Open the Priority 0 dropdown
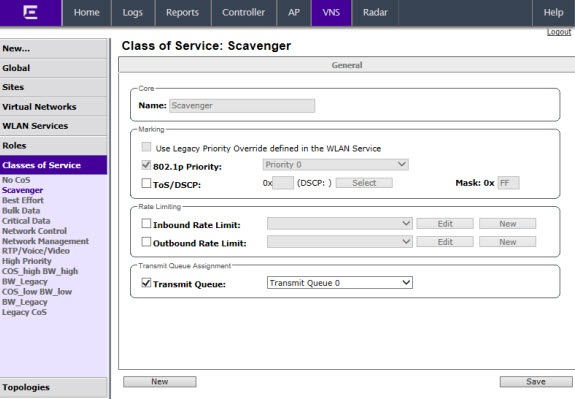Image resolution: width=575 pixels, height=399 pixels. pyautogui.click(x=336, y=165)
